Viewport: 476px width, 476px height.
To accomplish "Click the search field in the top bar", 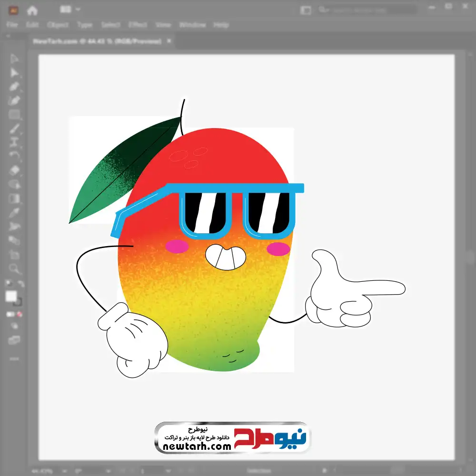I will pos(367,10).
